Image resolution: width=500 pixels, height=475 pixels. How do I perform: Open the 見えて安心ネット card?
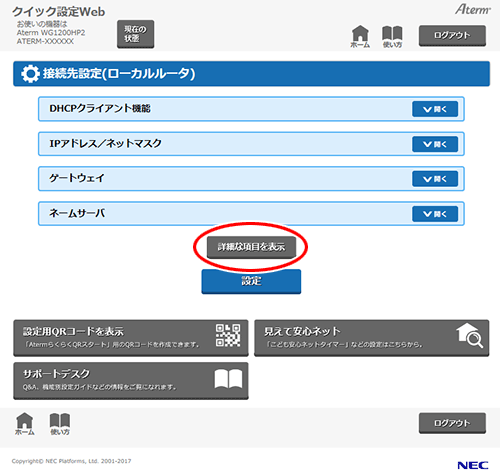(372, 338)
